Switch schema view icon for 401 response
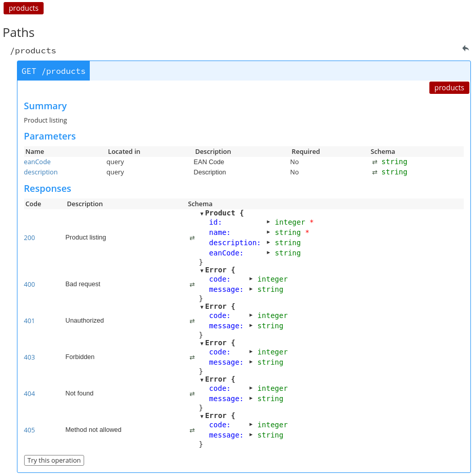Viewport: 474px width, 476px height. [x=192, y=321]
